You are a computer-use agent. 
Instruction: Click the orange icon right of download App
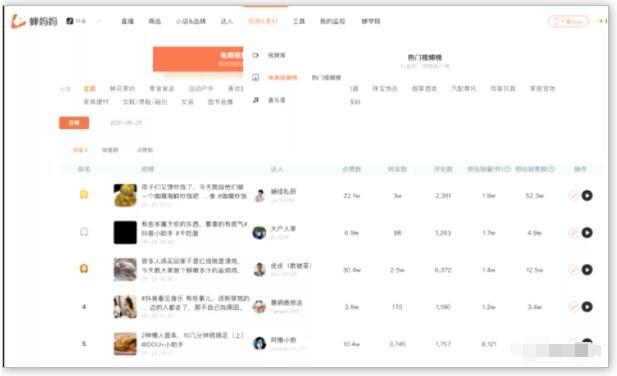602,21
